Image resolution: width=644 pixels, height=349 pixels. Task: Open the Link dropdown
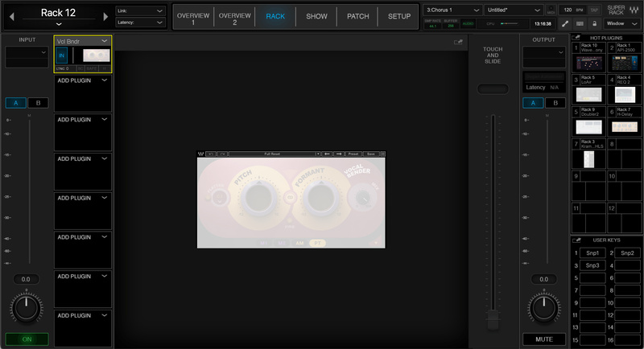(140, 11)
